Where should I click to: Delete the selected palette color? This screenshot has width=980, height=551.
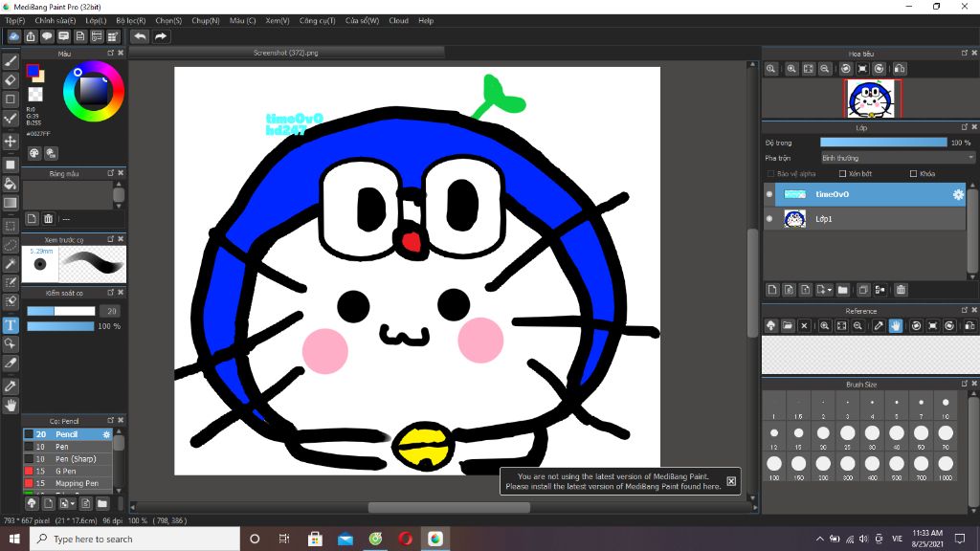[x=48, y=219]
